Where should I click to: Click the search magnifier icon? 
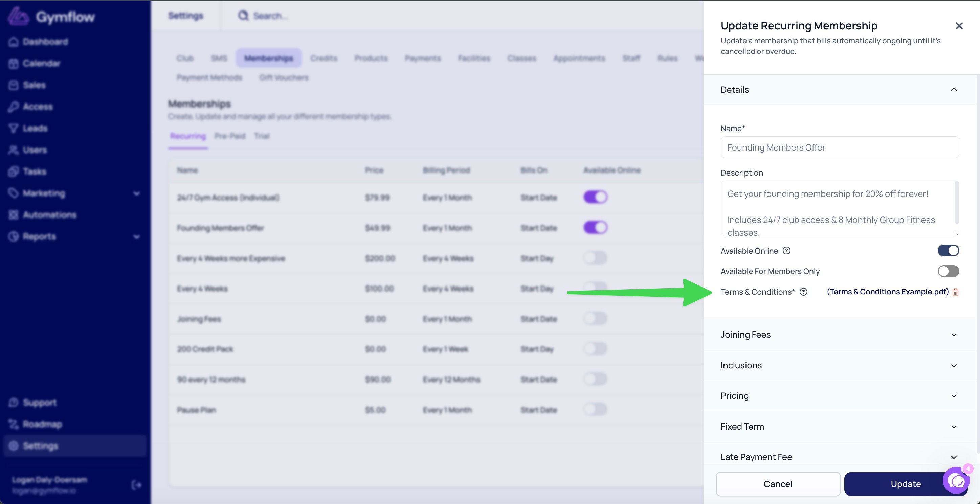pos(243,16)
